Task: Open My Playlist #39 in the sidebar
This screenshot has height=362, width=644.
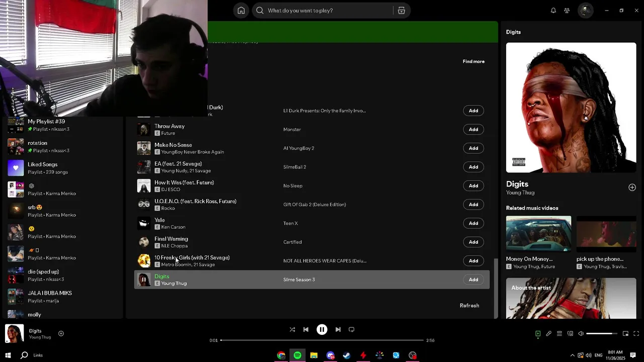Action: click(62, 125)
